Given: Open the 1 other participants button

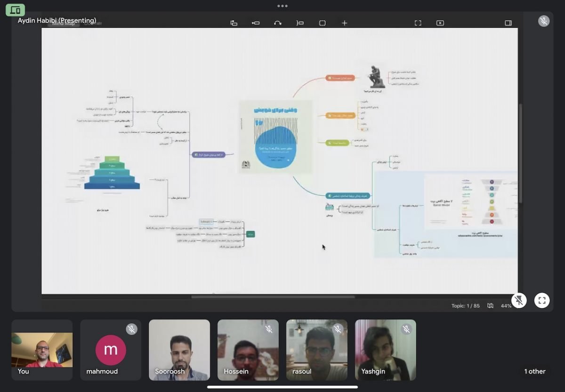Looking at the screenshot, I should point(535,371).
